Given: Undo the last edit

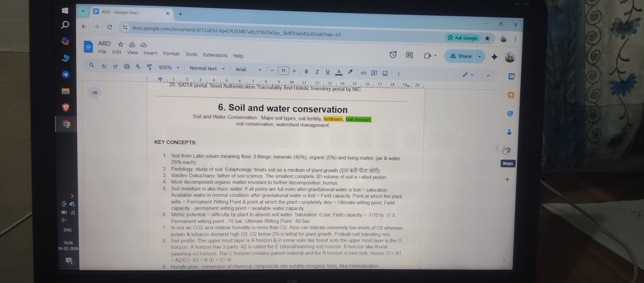Looking at the screenshot, I should [x=104, y=66].
